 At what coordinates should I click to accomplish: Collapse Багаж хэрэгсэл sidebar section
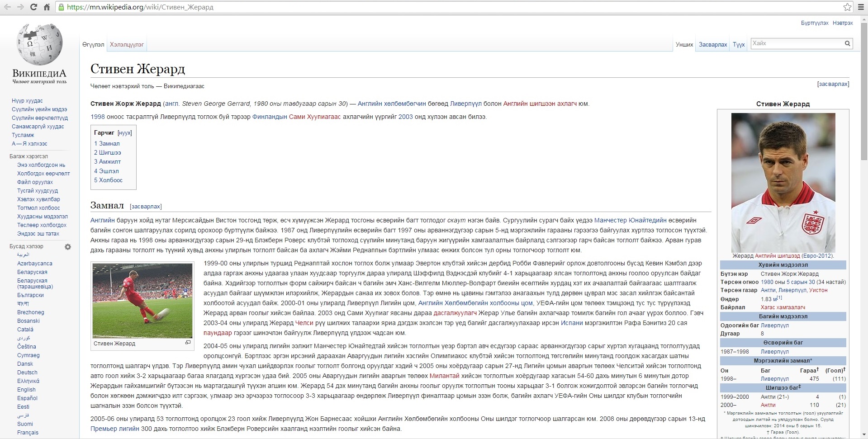[x=28, y=156]
